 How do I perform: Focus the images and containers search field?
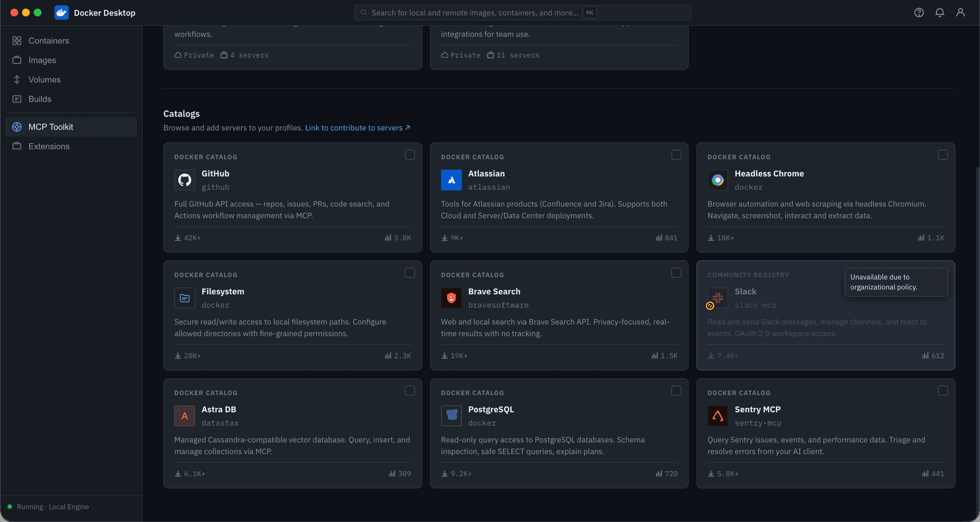click(x=475, y=13)
